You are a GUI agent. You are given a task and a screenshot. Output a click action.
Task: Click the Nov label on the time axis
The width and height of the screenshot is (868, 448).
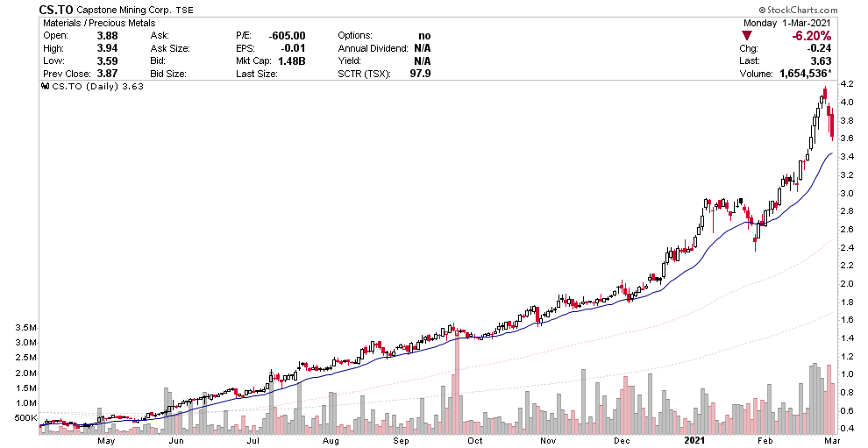549,441
